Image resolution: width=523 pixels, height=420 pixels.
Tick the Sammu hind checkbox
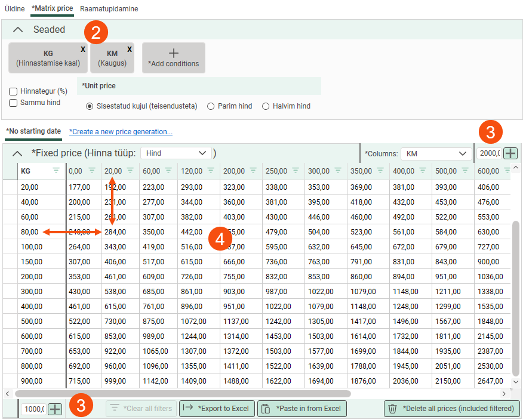(13, 103)
